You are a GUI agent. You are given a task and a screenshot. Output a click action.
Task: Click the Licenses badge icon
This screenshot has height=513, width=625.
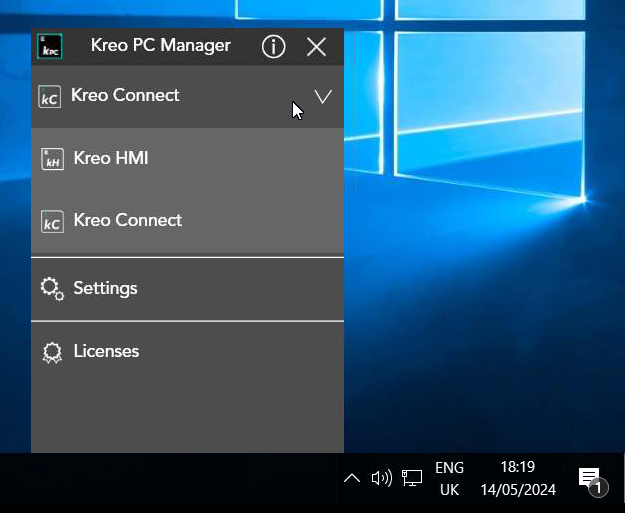[x=52, y=352]
